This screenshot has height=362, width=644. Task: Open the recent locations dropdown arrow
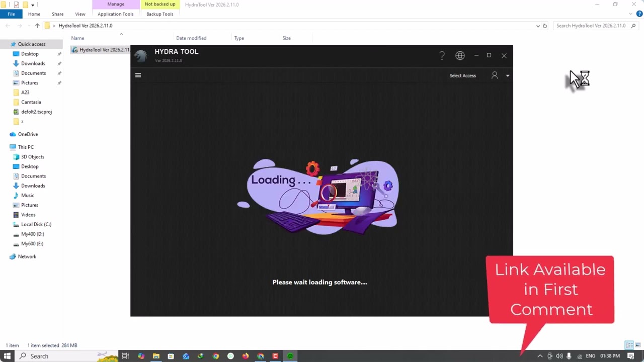28,26
